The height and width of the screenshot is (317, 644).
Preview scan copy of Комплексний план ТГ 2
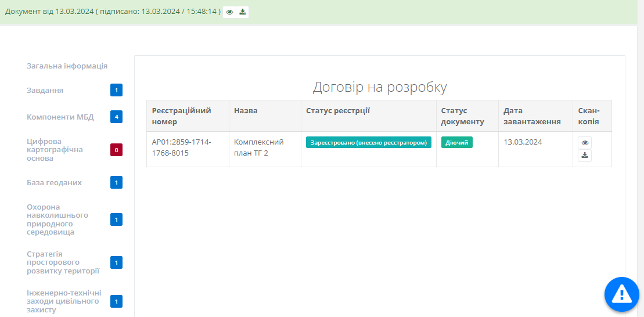585,143
